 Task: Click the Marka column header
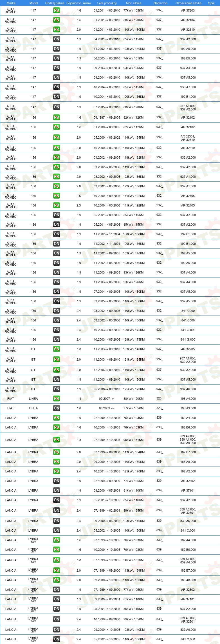click(x=11, y=3)
